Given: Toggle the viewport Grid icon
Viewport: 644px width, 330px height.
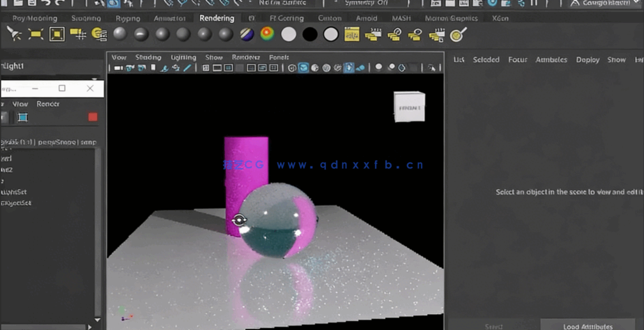Looking at the screenshot, I should (x=206, y=68).
